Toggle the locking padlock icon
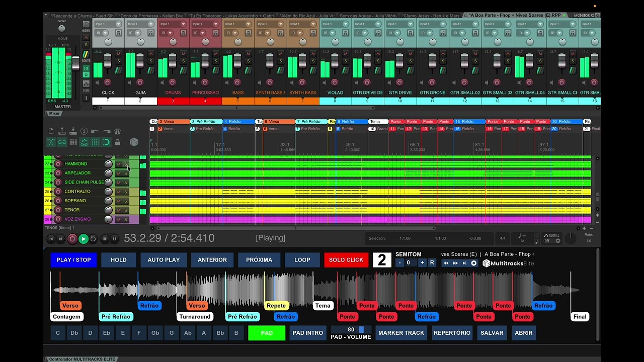Viewport: 644px width, 362px height. click(x=117, y=142)
